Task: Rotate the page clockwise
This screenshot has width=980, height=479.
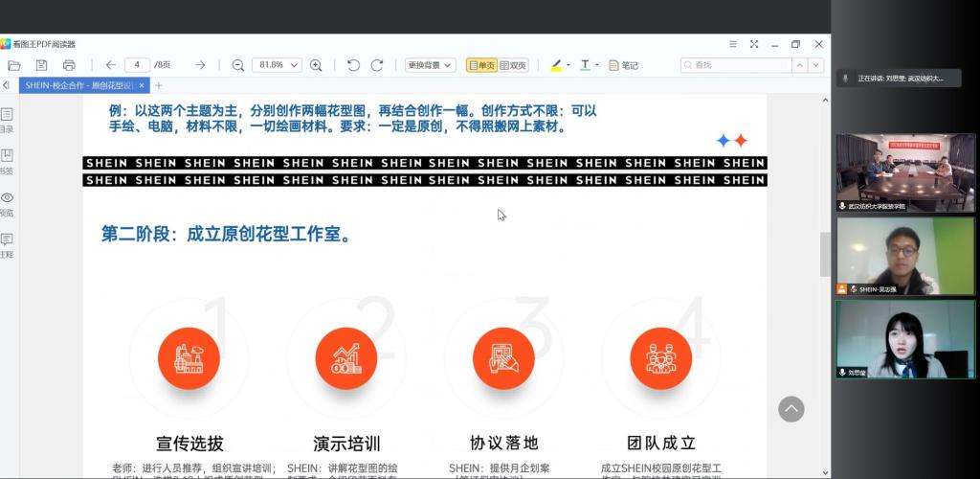Action: click(377, 65)
